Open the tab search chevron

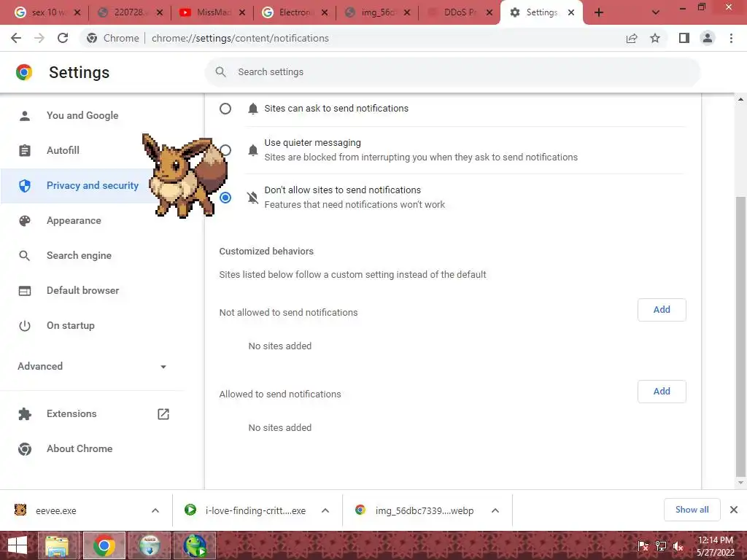pyautogui.click(x=656, y=12)
